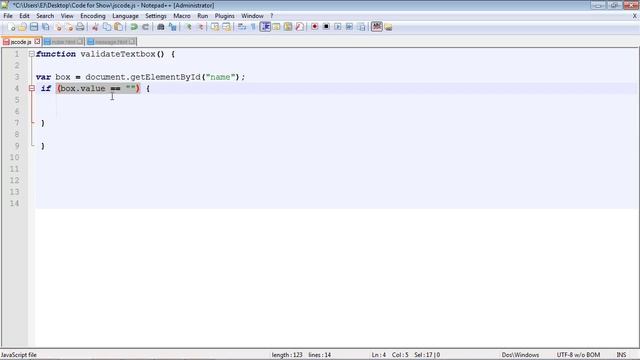Open the Document Map panel icon
The height and width of the screenshot is (360, 640).
[x=288, y=27]
